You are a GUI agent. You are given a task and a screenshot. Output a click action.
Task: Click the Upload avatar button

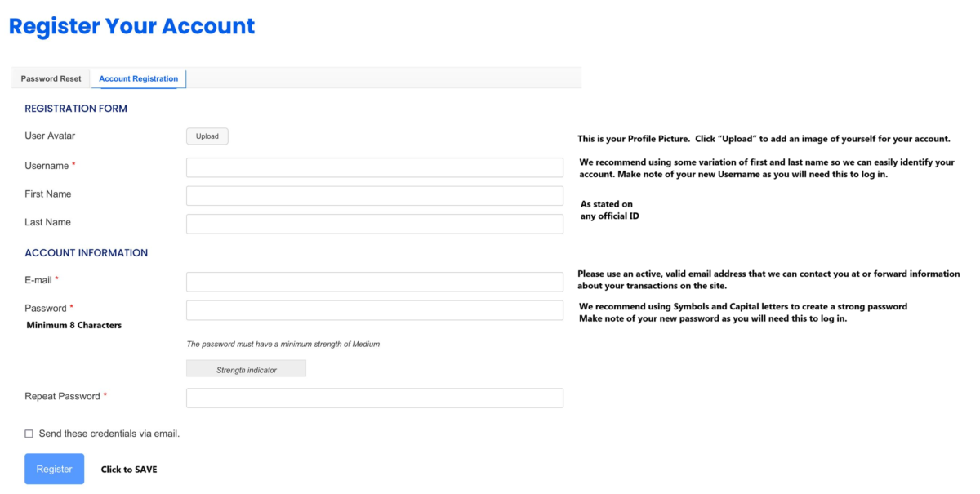[x=207, y=136]
